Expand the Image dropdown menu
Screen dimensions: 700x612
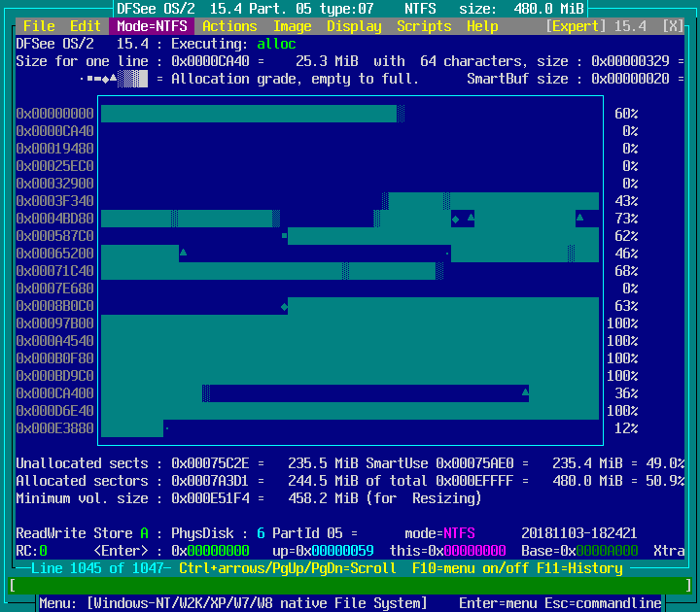(x=293, y=26)
